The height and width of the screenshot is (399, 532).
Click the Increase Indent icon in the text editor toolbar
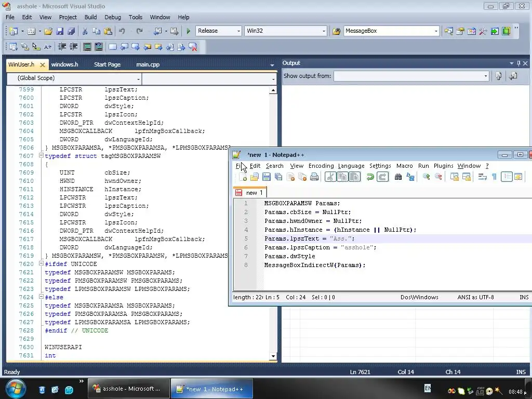tap(73, 47)
